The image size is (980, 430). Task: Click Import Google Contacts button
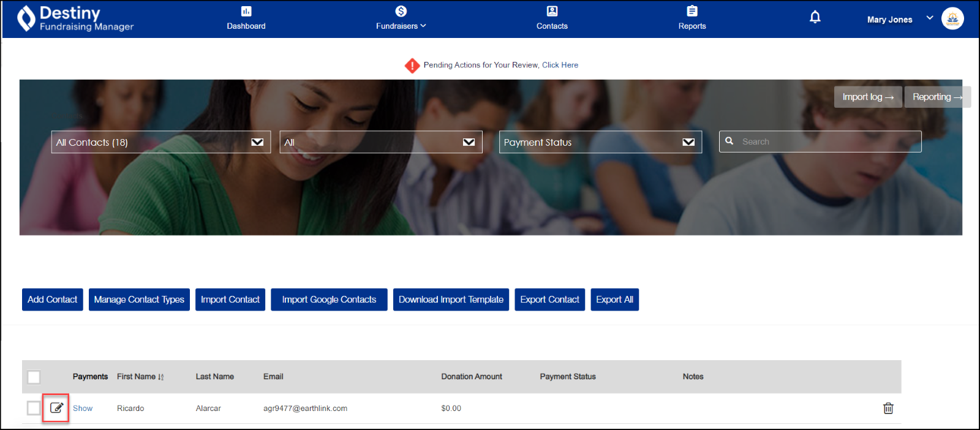click(x=329, y=300)
